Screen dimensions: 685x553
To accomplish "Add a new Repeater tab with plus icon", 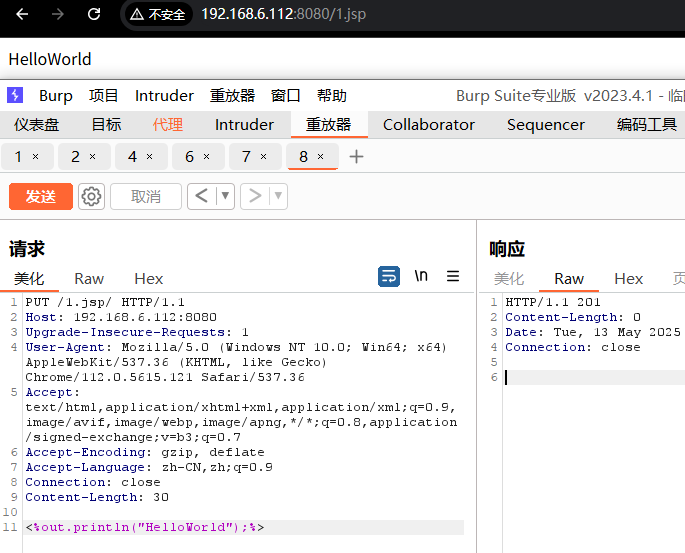I will pyautogui.click(x=356, y=157).
